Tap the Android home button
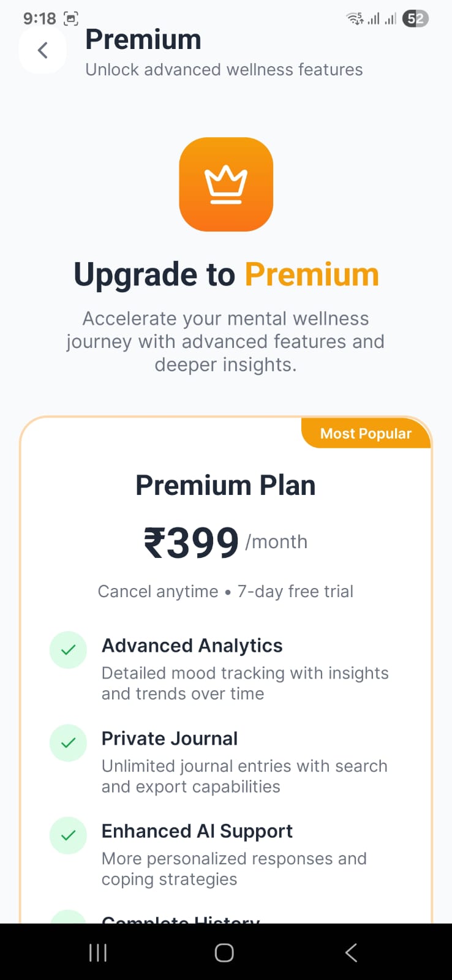452x980 pixels. tap(224, 952)
